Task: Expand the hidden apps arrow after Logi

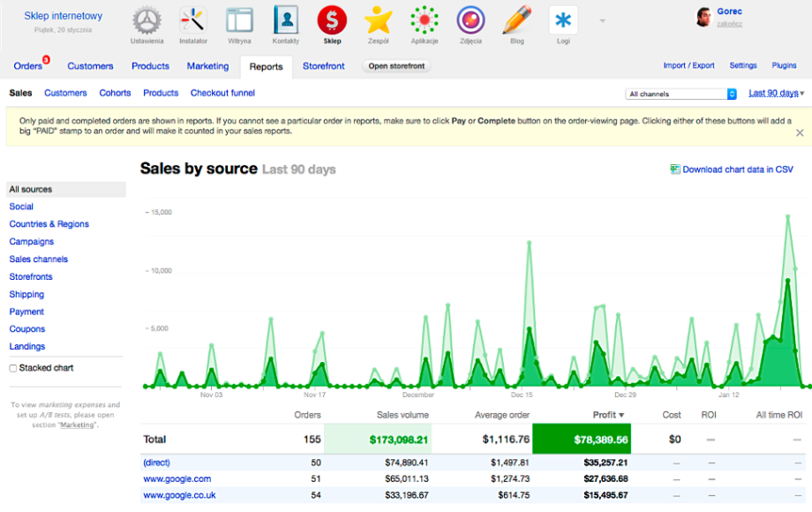Action: [603, 20]
